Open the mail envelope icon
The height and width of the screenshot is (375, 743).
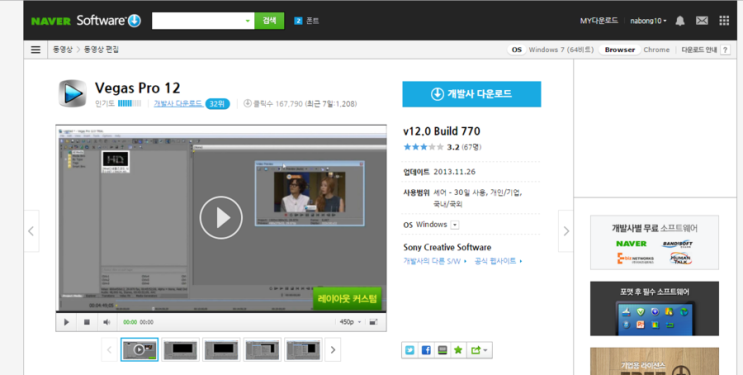(x=702, y=21)
